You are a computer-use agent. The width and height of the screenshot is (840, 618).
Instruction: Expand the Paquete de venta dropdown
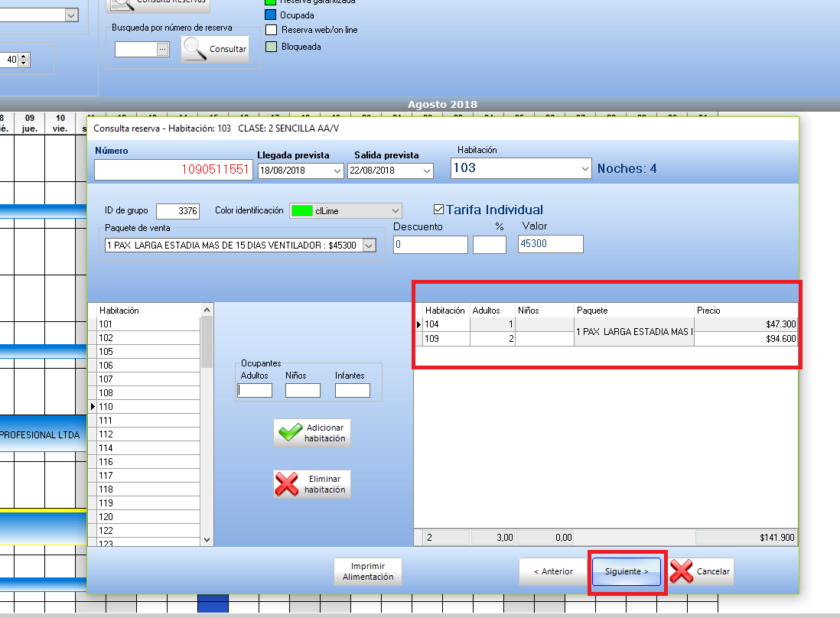coord(370,246)
